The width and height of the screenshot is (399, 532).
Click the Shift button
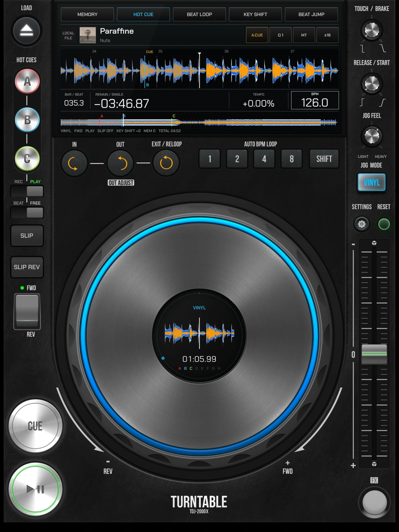[324, 159]
